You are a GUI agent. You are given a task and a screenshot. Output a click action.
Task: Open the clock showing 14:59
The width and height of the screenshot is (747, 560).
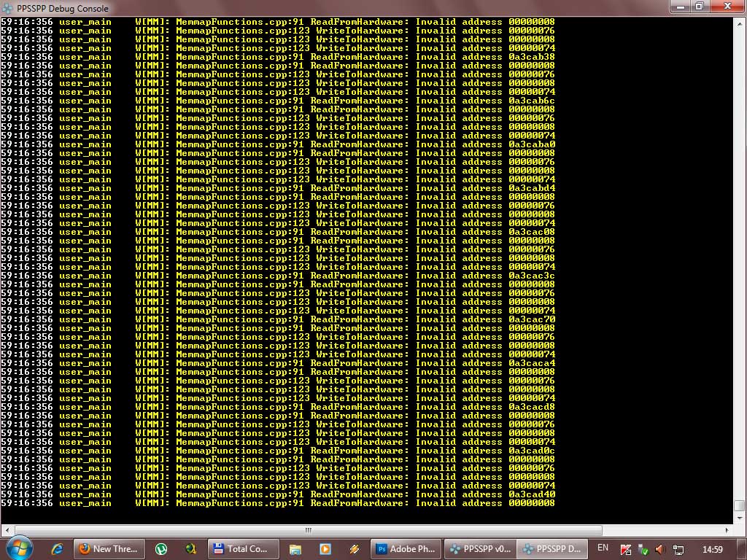(712, 549)
